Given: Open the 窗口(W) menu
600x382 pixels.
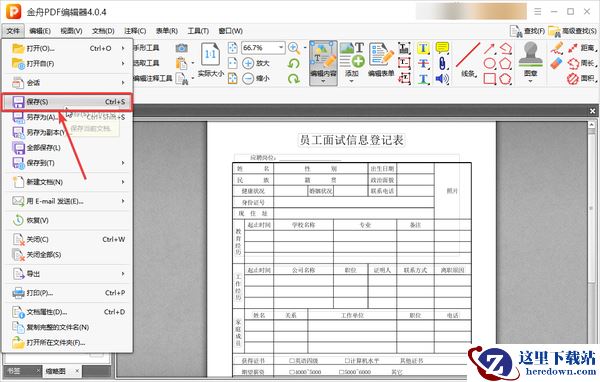Looking at the screenshot, I should point(230,31).
